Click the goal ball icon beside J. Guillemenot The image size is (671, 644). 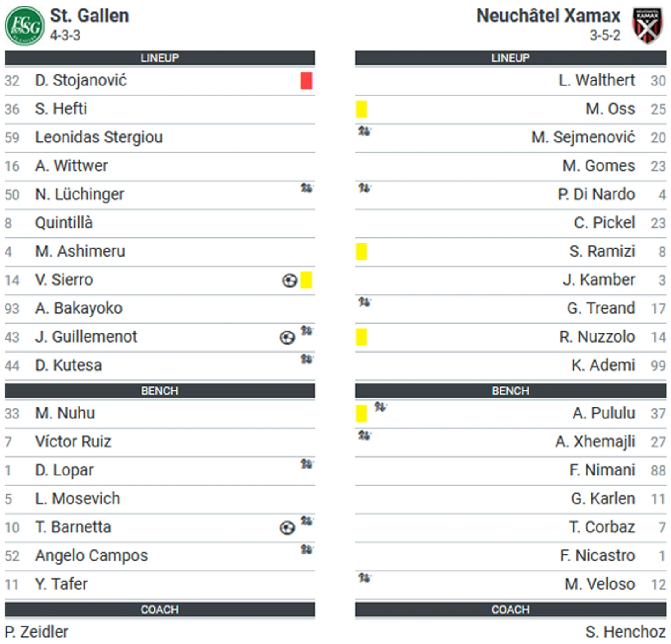tap(287, 338)
